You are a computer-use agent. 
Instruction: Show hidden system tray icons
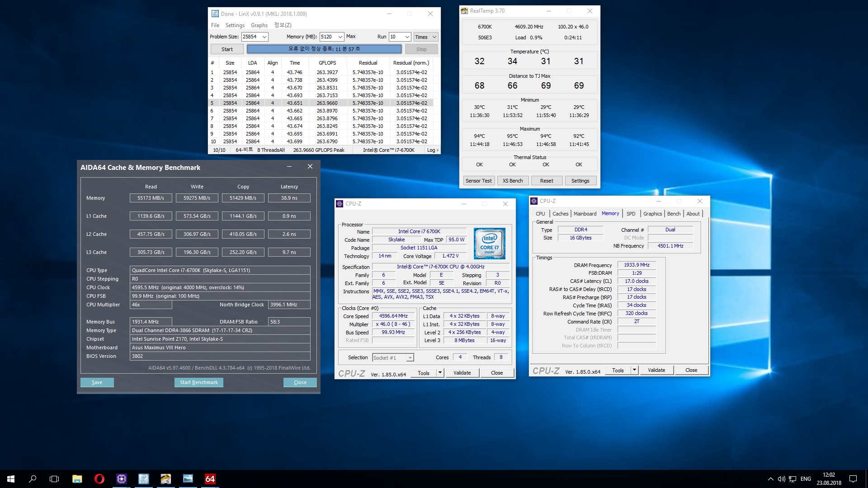[770, 479]
